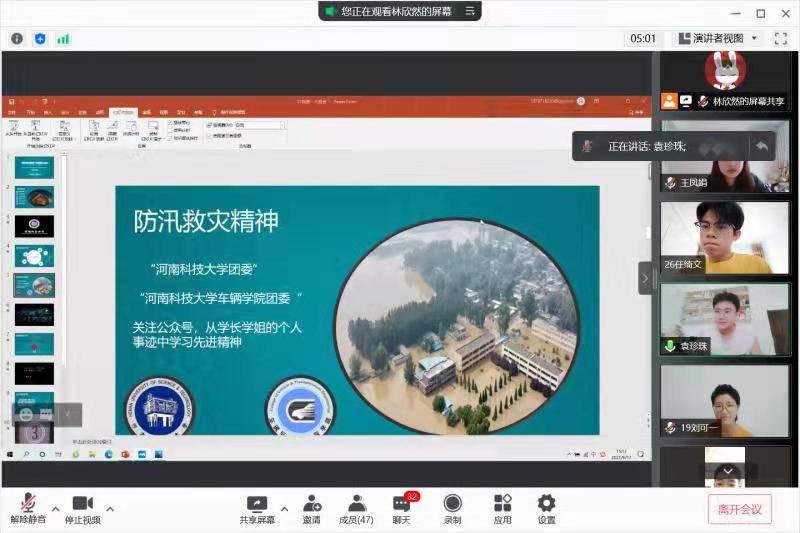
Task: Unmute microphone with 解除静音 button
Action: point(29,509)
